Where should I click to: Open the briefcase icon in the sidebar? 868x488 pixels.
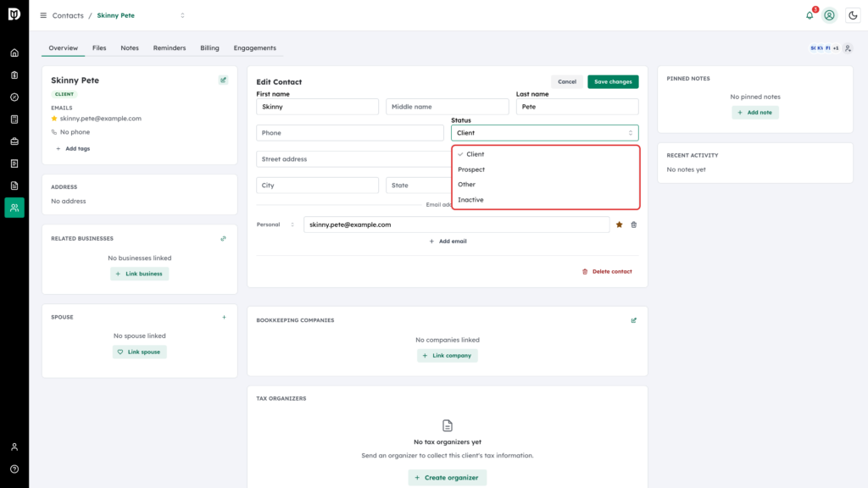(x=14, y=141)
